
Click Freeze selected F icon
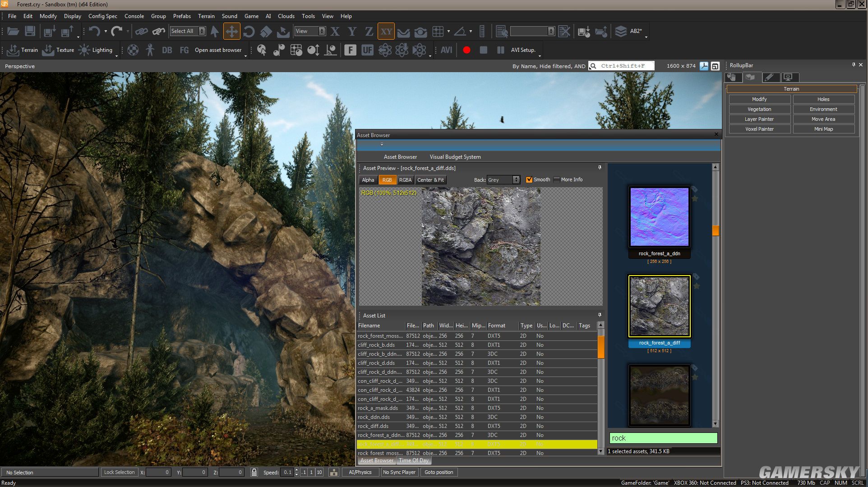(x=350, y=50)
